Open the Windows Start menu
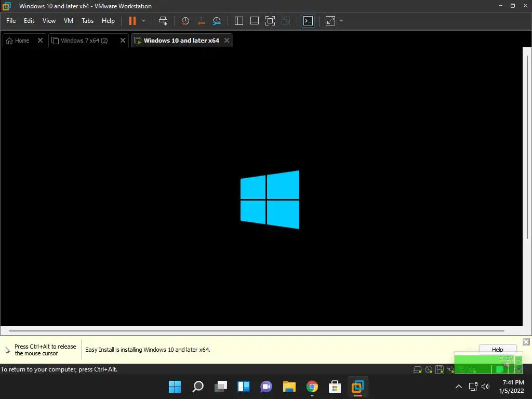 click(175, 387)
